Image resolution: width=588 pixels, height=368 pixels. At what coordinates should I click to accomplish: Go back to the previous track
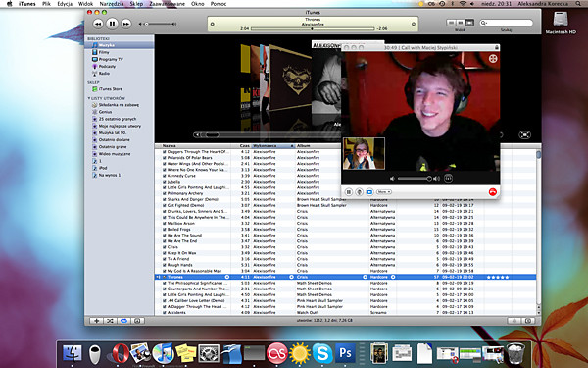pos(98,24)
